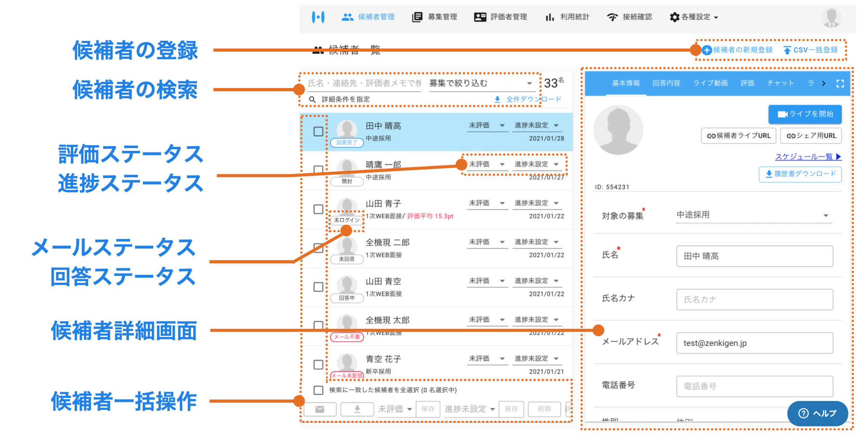Click the bulk mail envelope icon button
868x439 pixels.
[x=320, y=409]
